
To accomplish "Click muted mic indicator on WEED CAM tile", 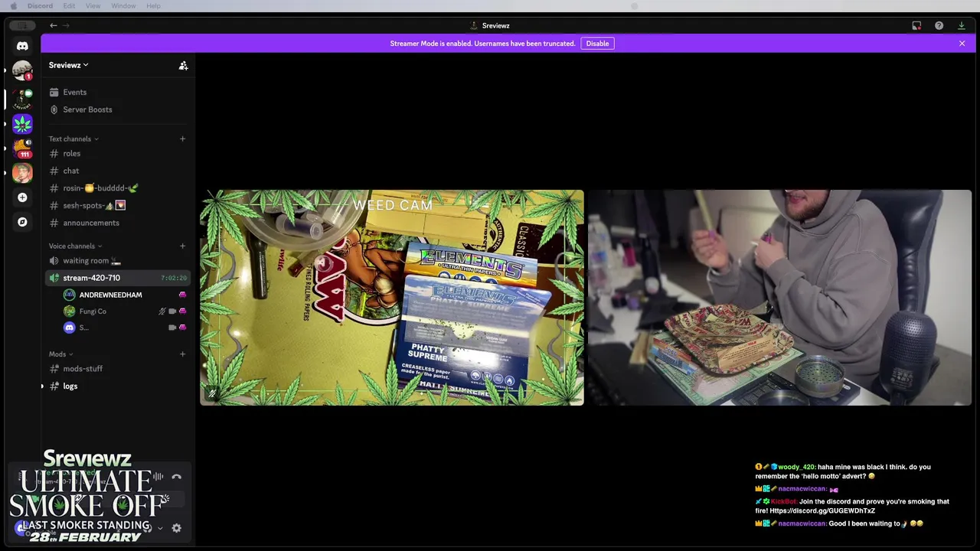I will [x=212, y=394].
